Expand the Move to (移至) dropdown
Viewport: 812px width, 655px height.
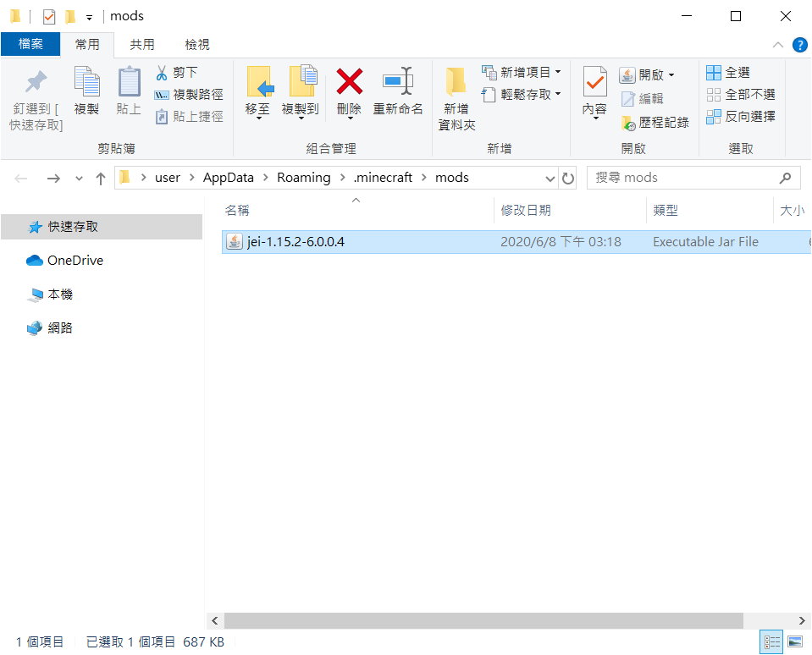pyautogui.click(x=258, y=118)
